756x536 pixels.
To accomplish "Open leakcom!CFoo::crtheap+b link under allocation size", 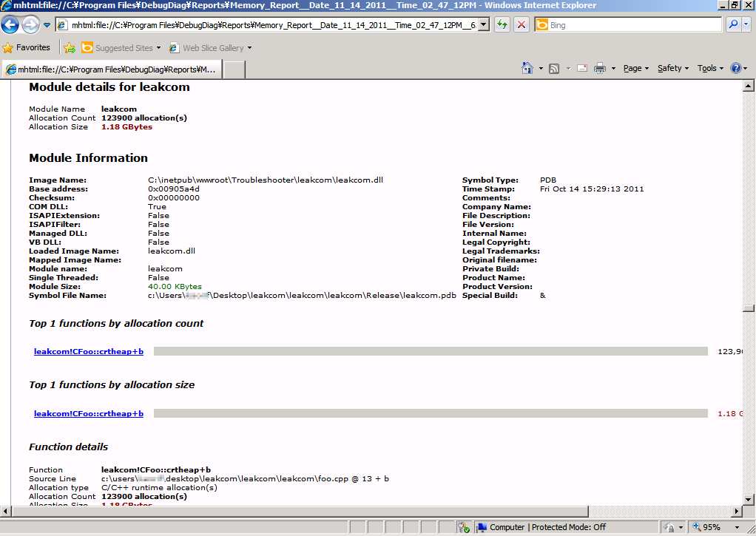I will click(89, 413).
